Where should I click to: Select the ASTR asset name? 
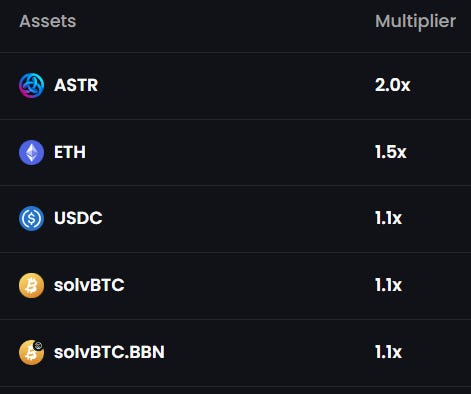coord(76,85)
